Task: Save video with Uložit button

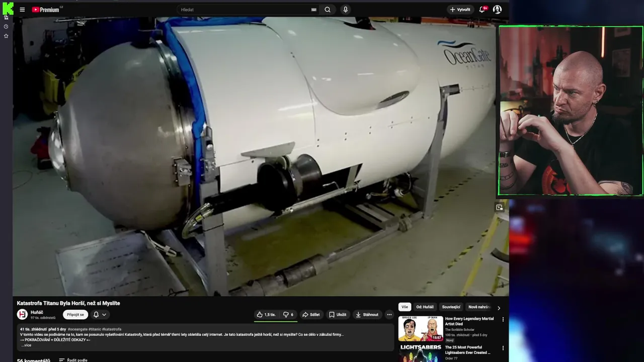Action: 338,315
